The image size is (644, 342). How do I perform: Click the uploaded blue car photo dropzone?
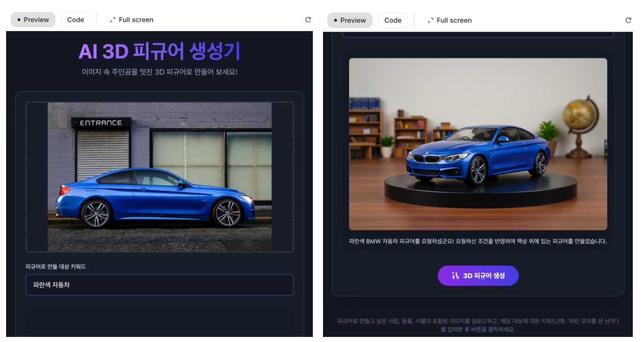click(159, 177)
